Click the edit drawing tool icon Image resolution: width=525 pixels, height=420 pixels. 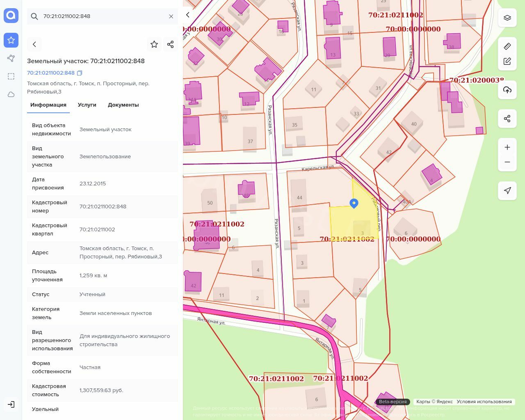coord(507,62)
